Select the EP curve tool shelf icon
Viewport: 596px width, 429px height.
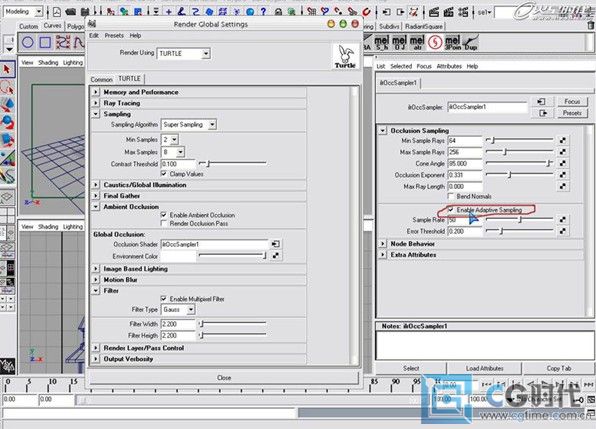click(63, 42)
